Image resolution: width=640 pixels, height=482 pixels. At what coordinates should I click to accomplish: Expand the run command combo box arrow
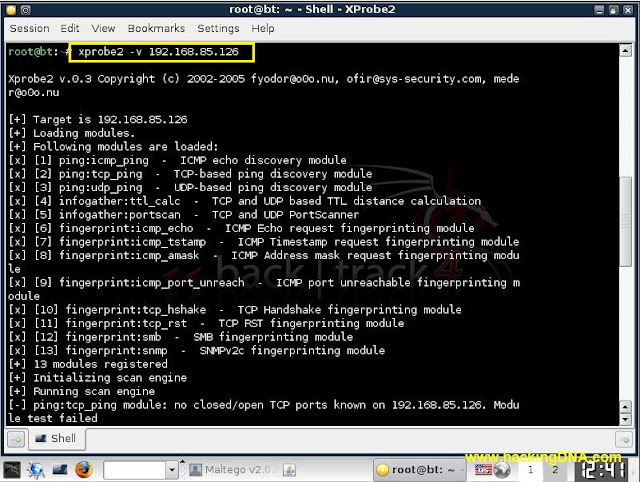coord(172,470)
